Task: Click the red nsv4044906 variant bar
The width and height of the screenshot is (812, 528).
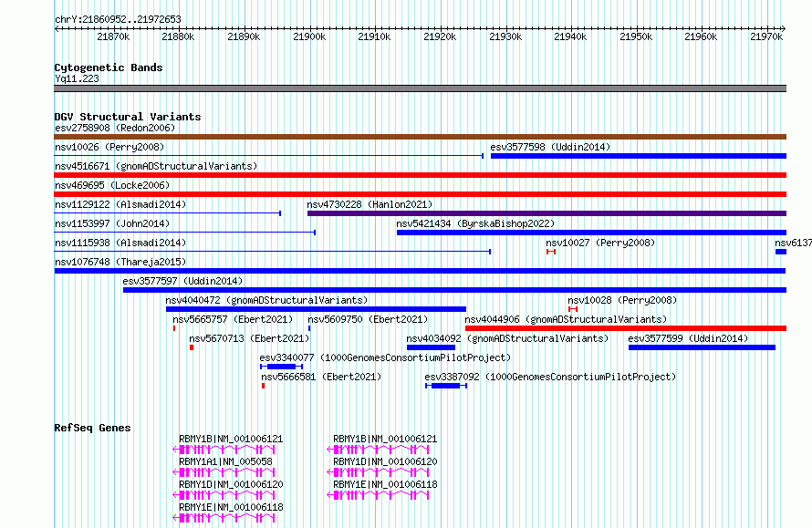Action: pos(626,328)
